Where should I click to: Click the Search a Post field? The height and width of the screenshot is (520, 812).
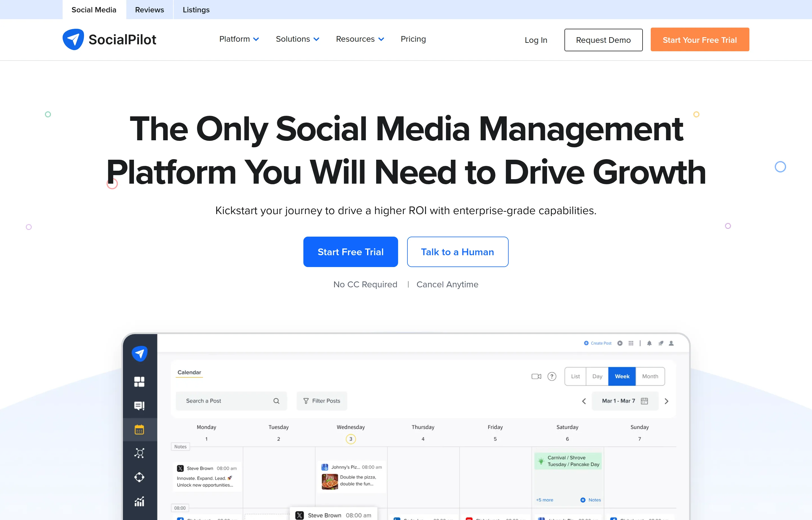231,401
